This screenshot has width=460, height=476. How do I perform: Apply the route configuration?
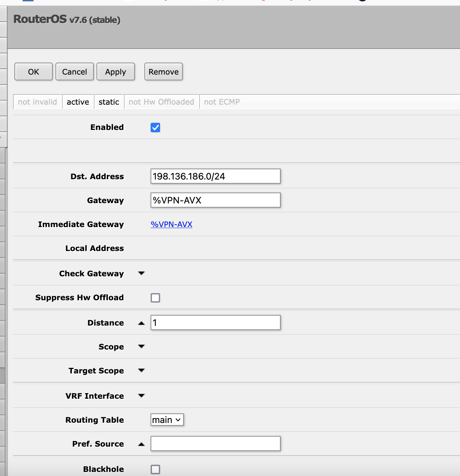[116, 71]
